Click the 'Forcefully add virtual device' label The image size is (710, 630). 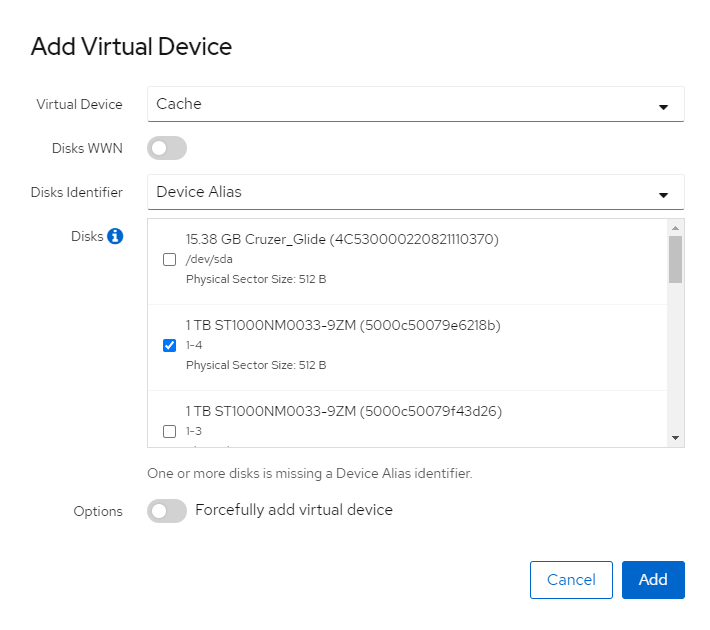pos(294,510)
